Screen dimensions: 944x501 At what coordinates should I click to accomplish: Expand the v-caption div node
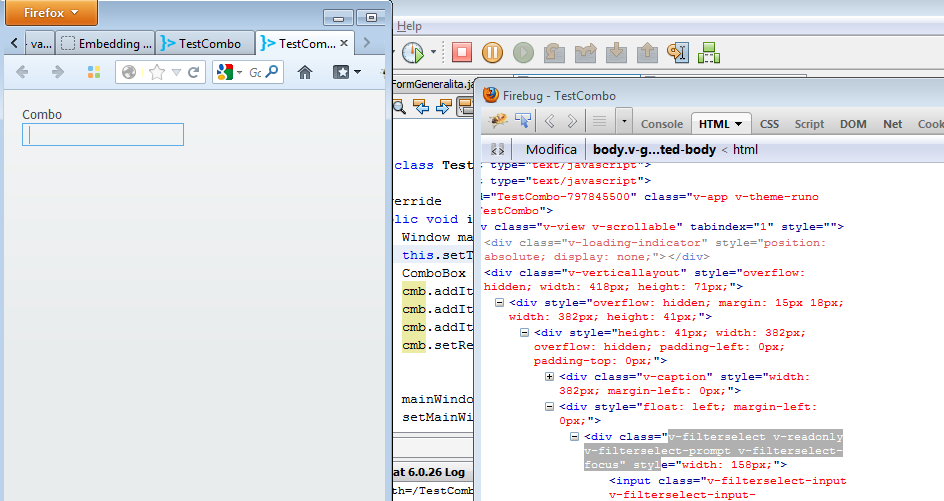coord(550,376)
